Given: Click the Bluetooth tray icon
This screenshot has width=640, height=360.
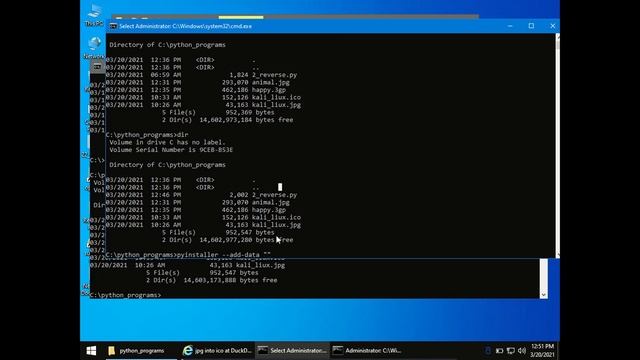Looking at the screenshot, I should coord(488,351).
